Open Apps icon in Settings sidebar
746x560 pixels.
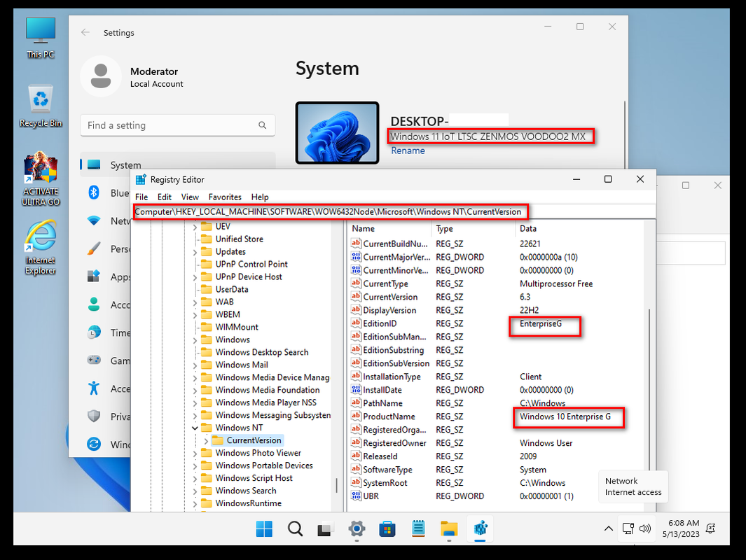point(94,276)
